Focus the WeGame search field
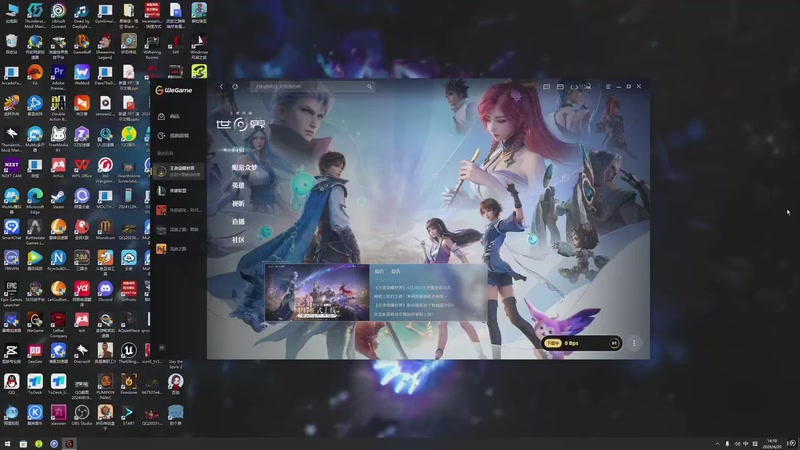This screenshot has height=450, width=800. coord(312,87)
